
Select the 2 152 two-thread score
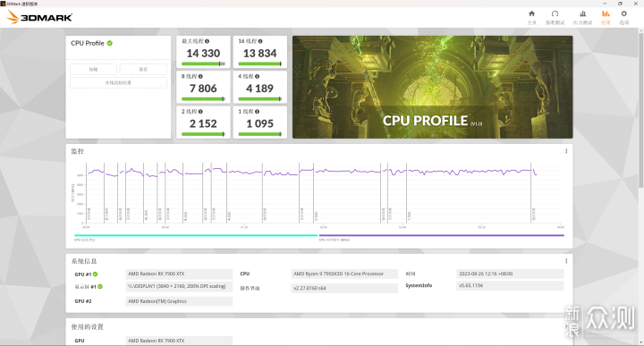point(203,123)
